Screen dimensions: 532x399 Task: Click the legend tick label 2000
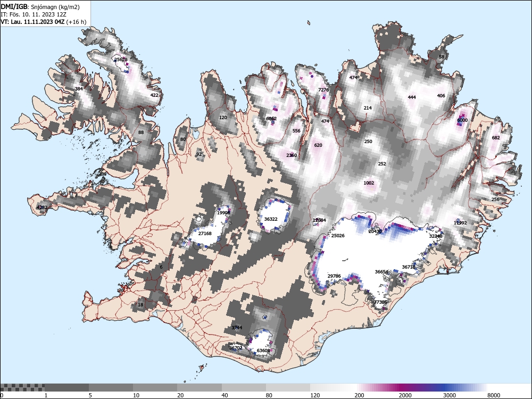point(405,395)
